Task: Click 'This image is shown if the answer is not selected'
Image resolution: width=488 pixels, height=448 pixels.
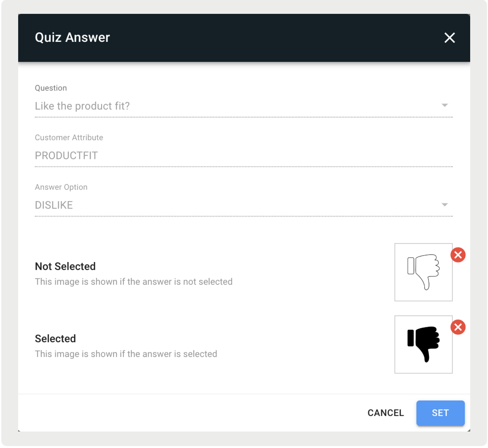Action: tap(134, 282)
